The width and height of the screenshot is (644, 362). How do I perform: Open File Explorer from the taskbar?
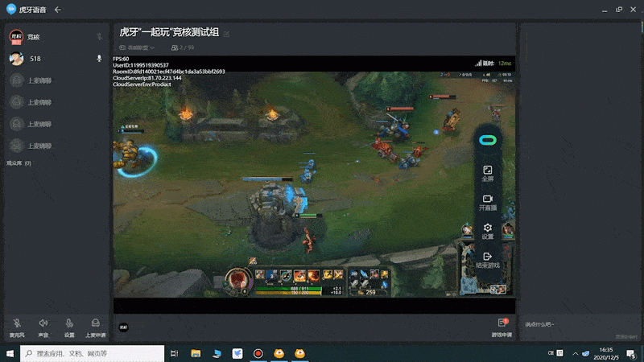coord(196,353)
